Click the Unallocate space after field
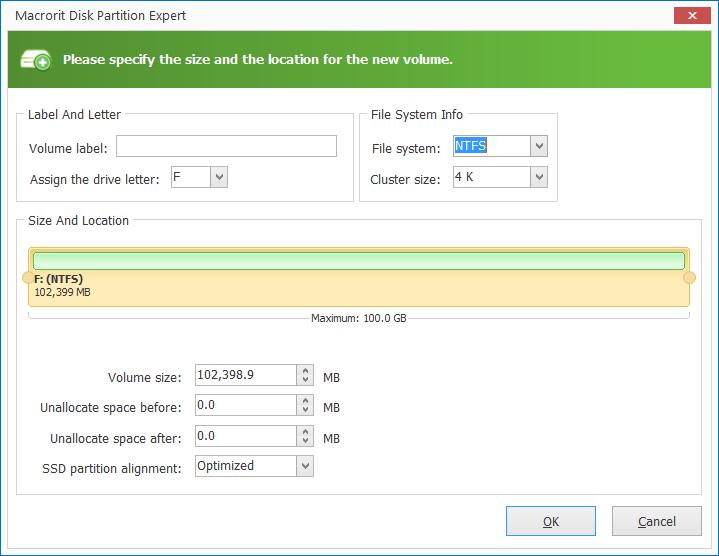Screen dimensions: 719x556 tap(246, 436)
